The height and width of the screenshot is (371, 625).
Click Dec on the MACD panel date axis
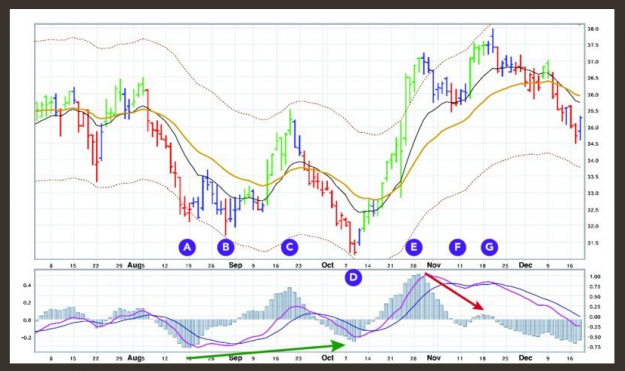click(525, 358)
